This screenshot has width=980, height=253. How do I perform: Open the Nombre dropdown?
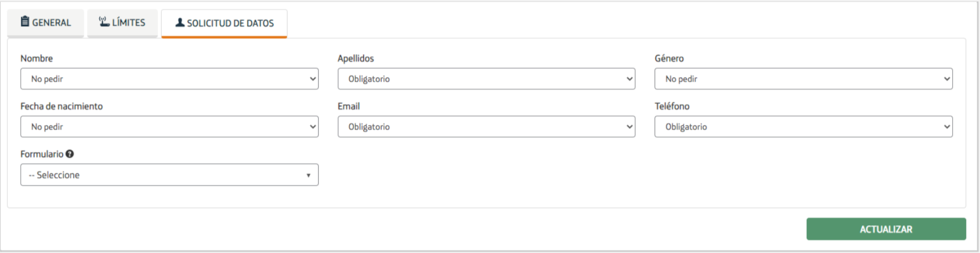coord(169,79)
